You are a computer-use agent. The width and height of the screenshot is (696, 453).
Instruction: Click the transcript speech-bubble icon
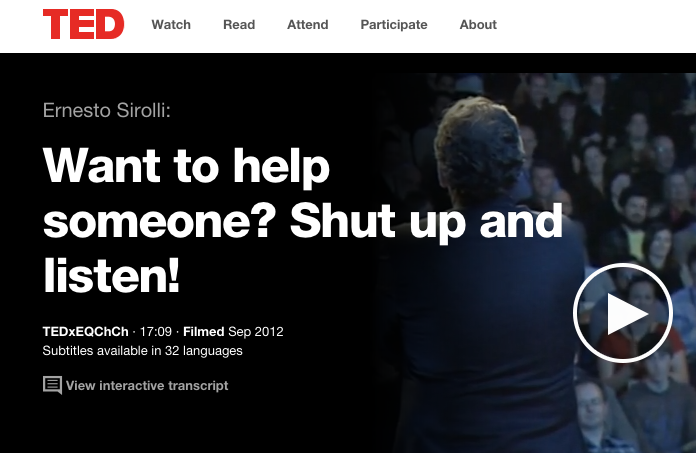pos(52,385)
